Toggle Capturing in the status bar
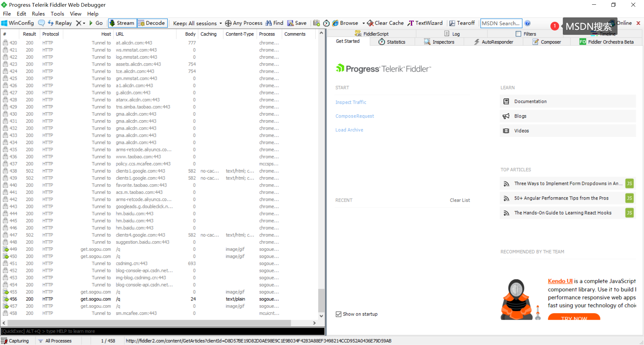This screenshot has width=644, height=345. pos(15,341)
